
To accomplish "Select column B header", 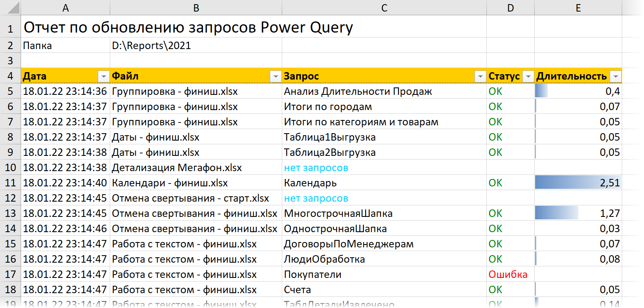I will tap(196, 8).
